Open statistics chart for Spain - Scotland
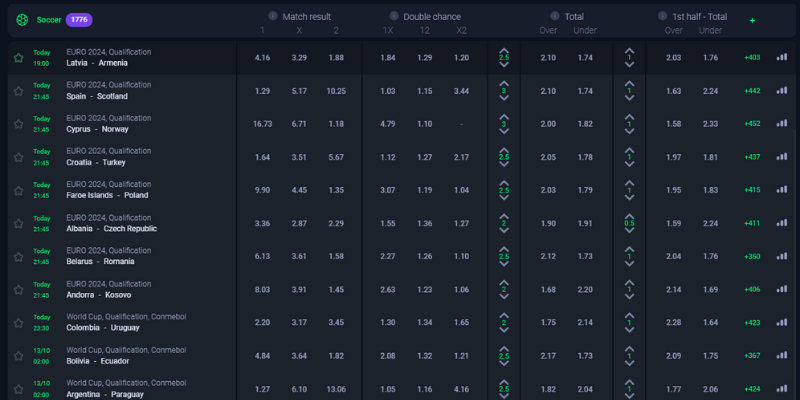The image size is (800, 400). point(782,90)
